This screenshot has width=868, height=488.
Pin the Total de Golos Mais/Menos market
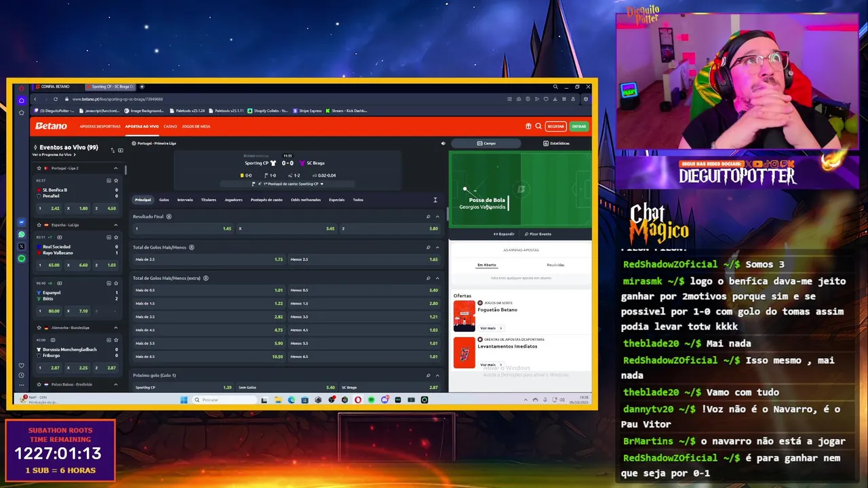(428, 247)
